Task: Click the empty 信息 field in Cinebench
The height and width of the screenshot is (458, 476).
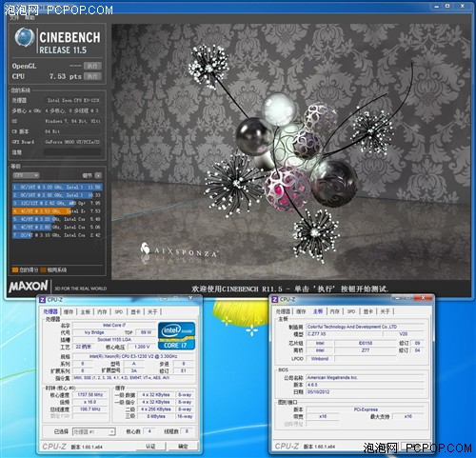Action: 72,152
